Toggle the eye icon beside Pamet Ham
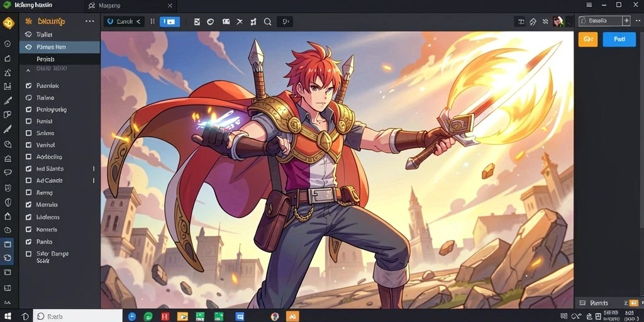 pos(28,47)
